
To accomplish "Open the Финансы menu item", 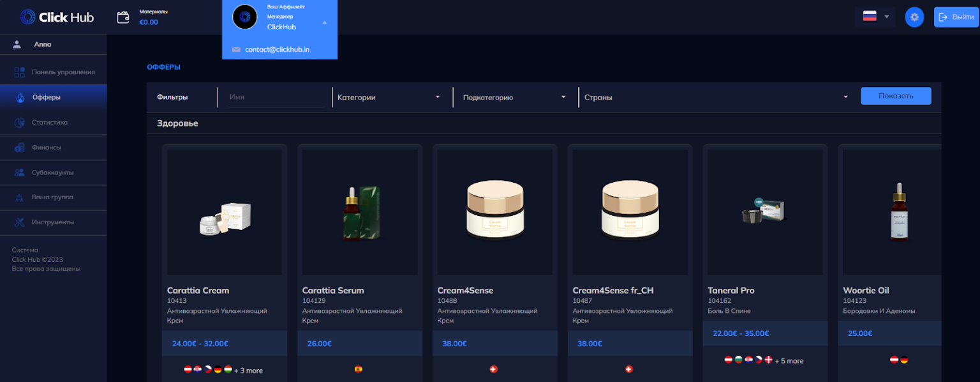I will (54, 148).
